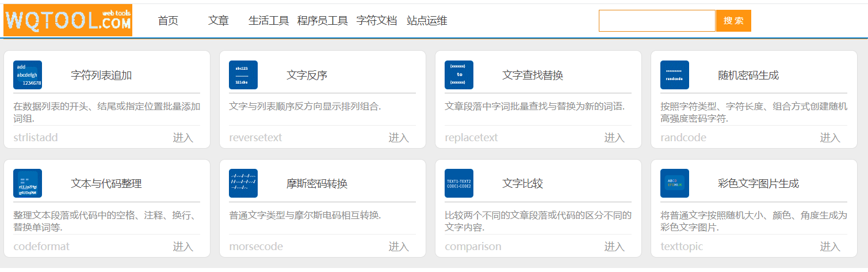Screen dimensions: 868x272
Task: Open the 彩色文字图片生成 tool icon
Action: pos(675,183)
